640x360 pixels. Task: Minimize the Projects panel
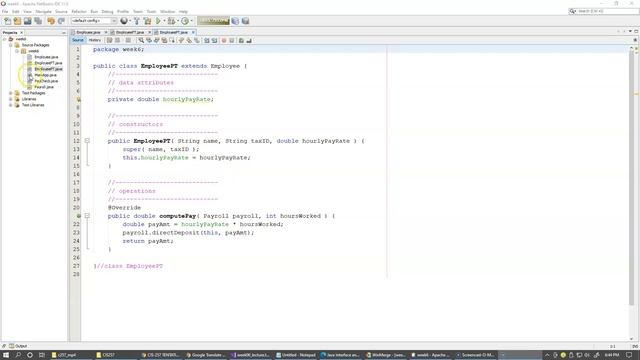[64, 32]
